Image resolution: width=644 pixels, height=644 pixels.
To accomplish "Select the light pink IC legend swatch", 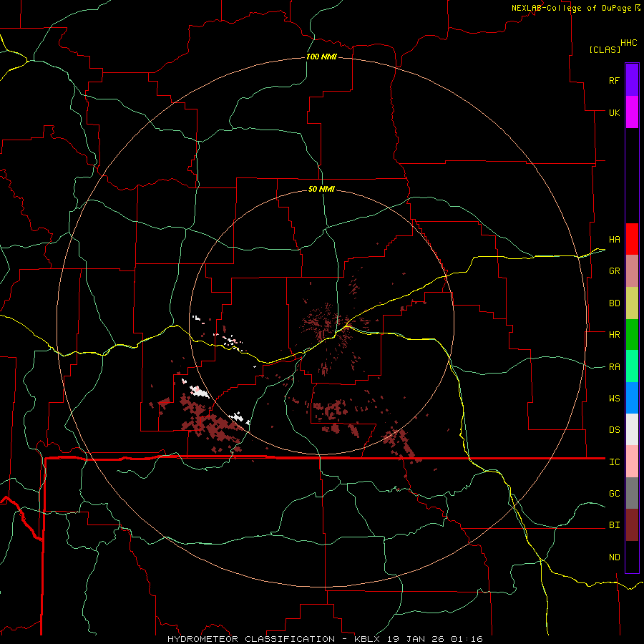I will [x=632, y=462].
